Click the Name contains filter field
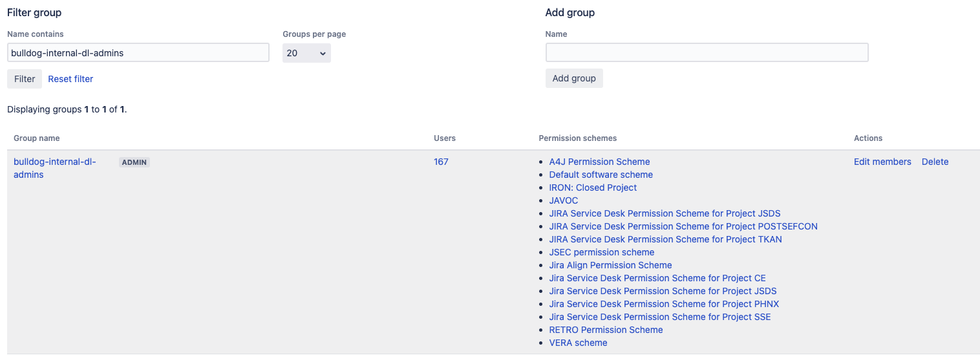The image size is (980, 364). click(x=138, y=53)
